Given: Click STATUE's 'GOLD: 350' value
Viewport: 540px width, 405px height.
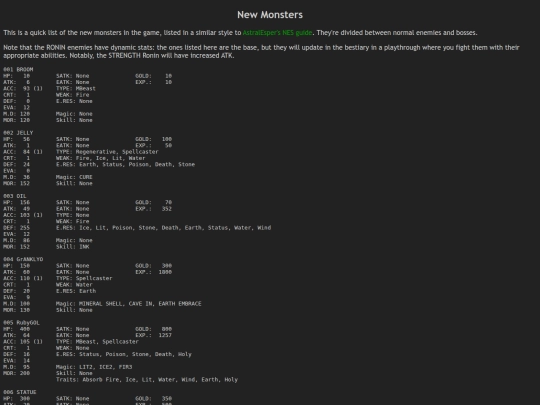Looking at the screenshot, I should [x=154, y=399].
